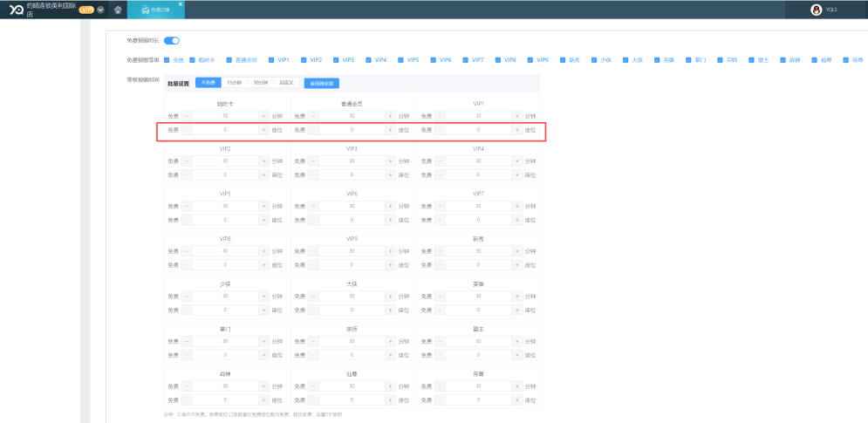This screenshot has width=868, height=423.
Task: Uncheck the 新秀 level checkbox
Action: click(x=563, y=60)
